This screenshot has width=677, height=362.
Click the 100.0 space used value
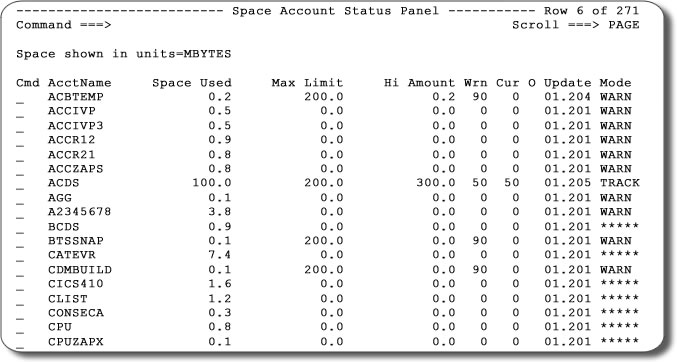pos(212,183)
